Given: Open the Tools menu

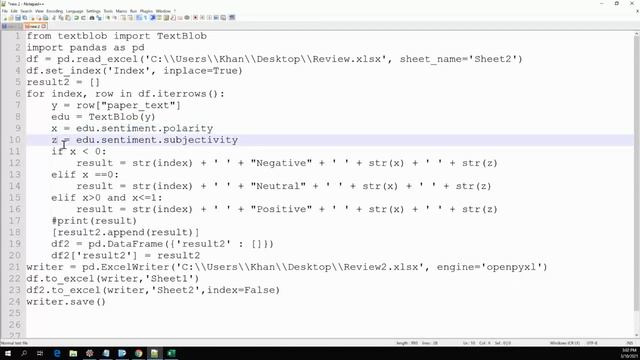Looking at the screenshot, I should tap(108, 11).
